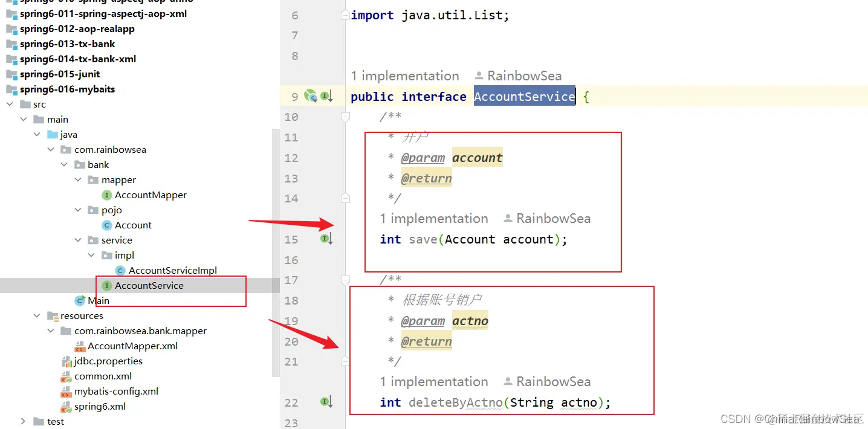Image resolution: width=868 pixels, height=429 pixels.
Task: Open '1 implementation' hint above the interface declaration
Action: pyautogui.click(x=405, y=76)
